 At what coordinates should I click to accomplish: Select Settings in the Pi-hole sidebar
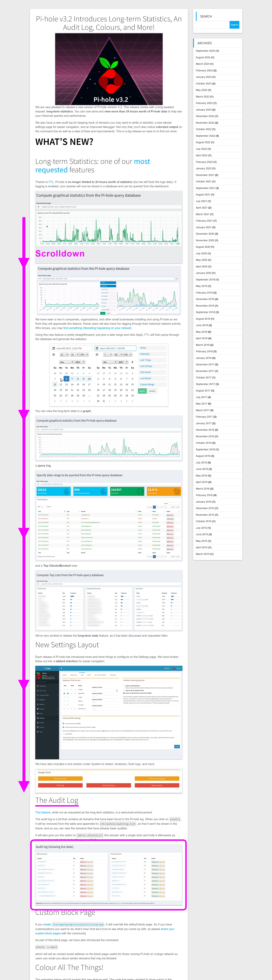click(42, 718)
